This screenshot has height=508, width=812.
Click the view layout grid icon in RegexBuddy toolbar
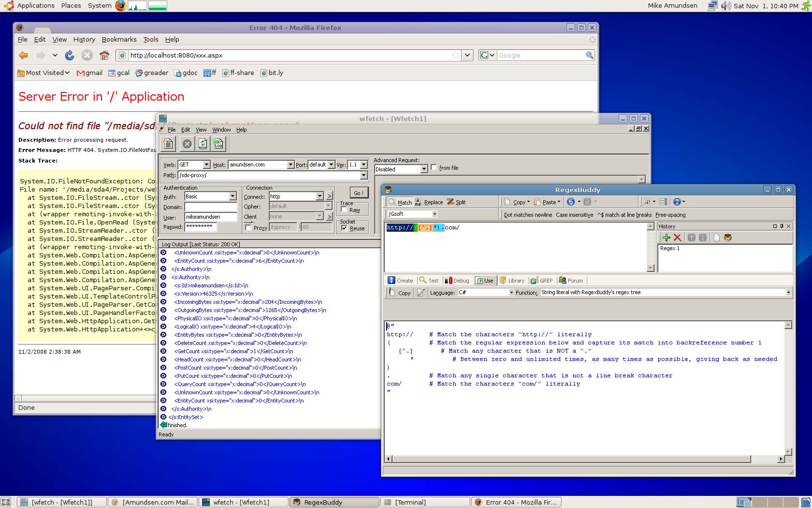point(647,202)
